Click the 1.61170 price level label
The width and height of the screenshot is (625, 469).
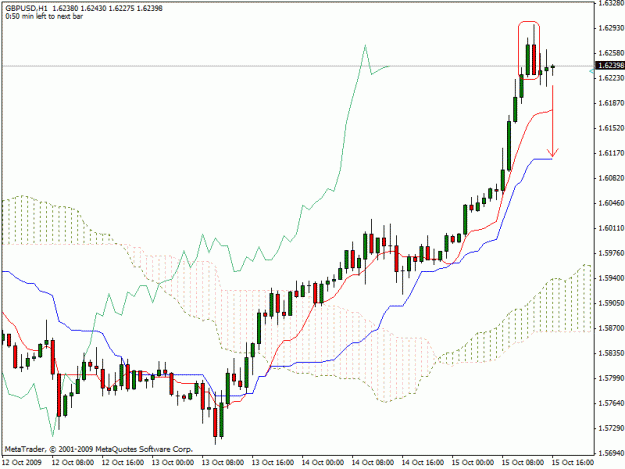point(611,153)
